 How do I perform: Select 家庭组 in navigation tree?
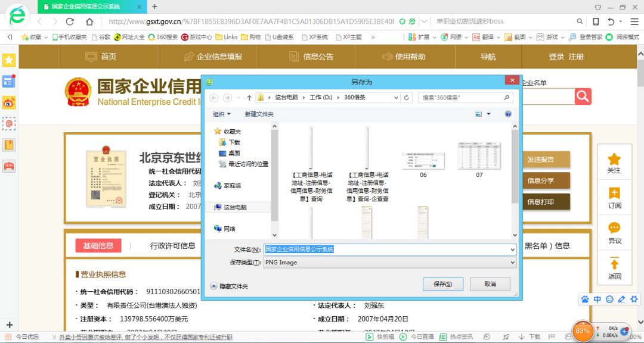(x=227, y=186)
